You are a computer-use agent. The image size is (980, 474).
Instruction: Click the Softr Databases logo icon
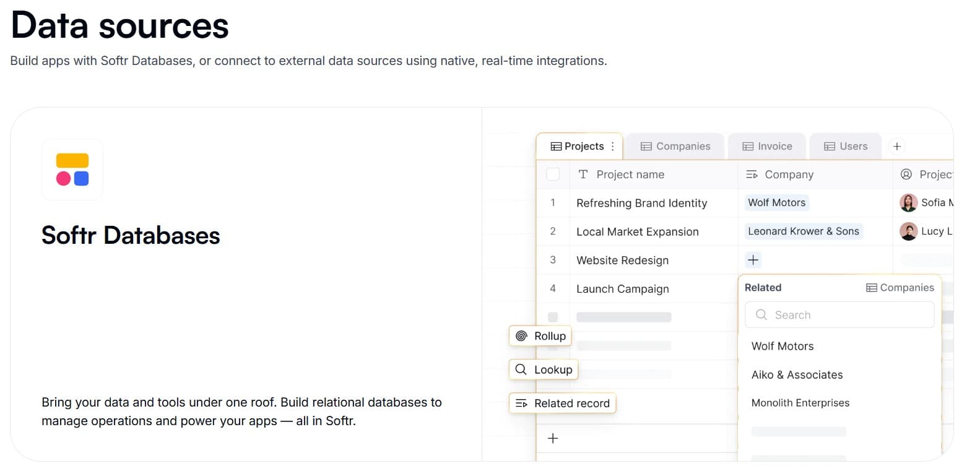pos(72,170)
